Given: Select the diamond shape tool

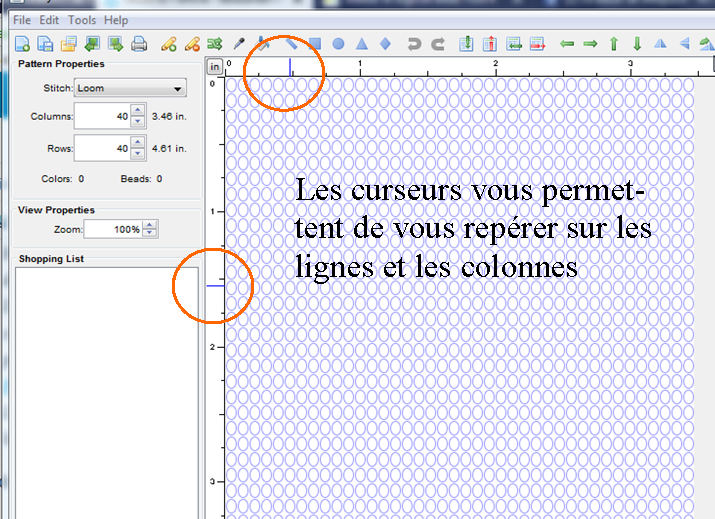Looking at the screenshot, I should click(384, 43).
